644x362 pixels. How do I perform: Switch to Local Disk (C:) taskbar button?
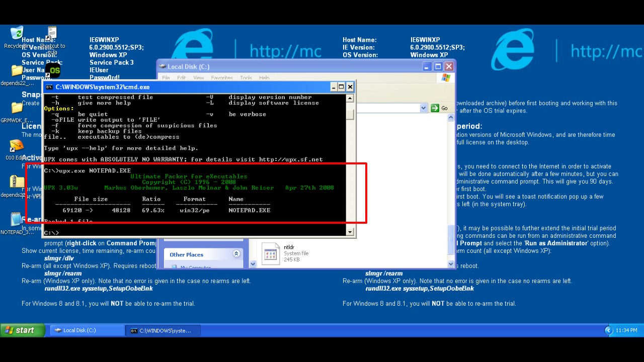88,330
